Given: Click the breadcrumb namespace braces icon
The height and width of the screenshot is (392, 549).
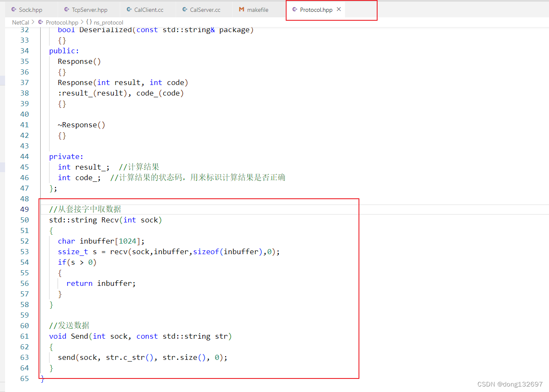Looking at the screenshot, I should [89, 22].
